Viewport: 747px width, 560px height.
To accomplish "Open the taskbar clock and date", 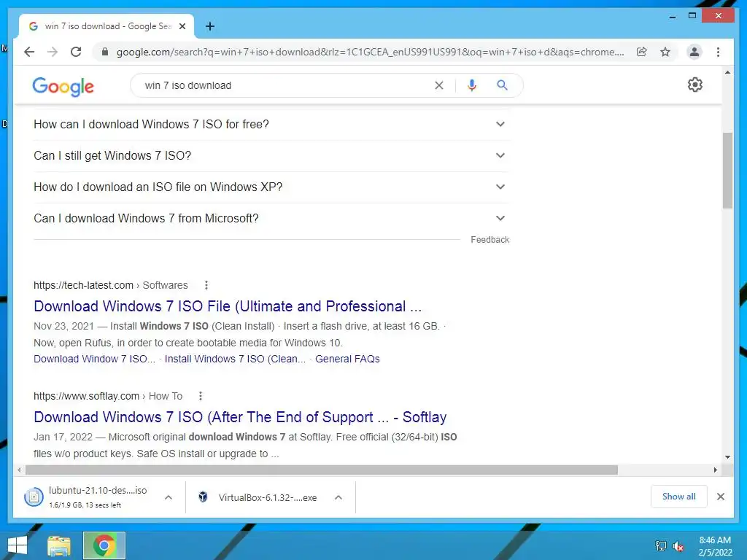I will [715, 546].
